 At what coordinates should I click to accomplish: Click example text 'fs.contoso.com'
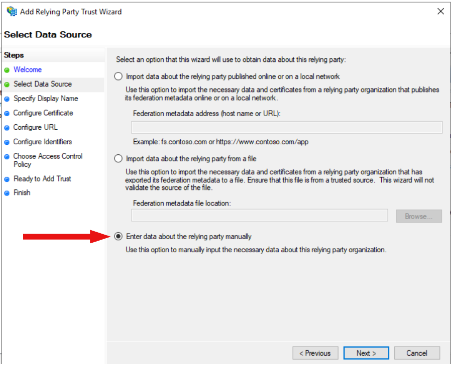pos(184,142)
